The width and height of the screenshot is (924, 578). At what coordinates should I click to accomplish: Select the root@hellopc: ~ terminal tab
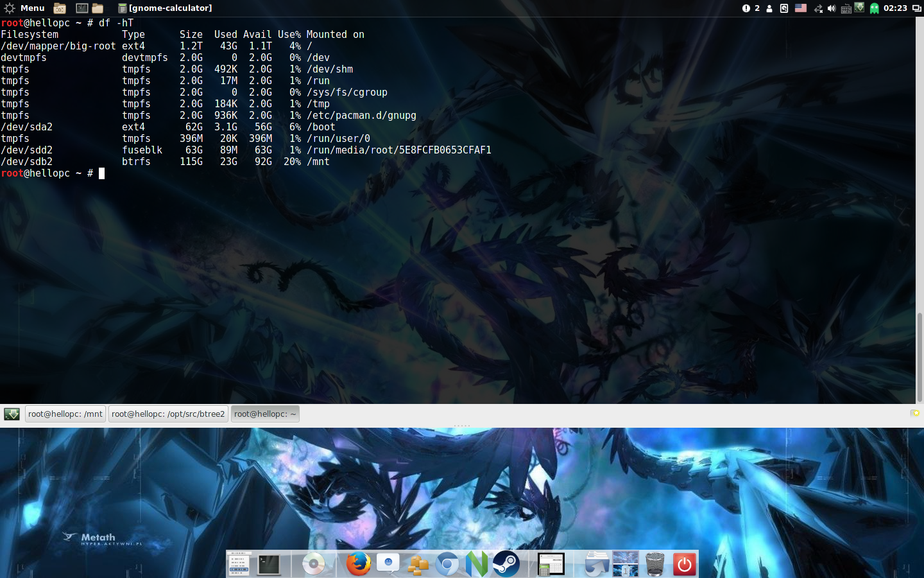265,414
